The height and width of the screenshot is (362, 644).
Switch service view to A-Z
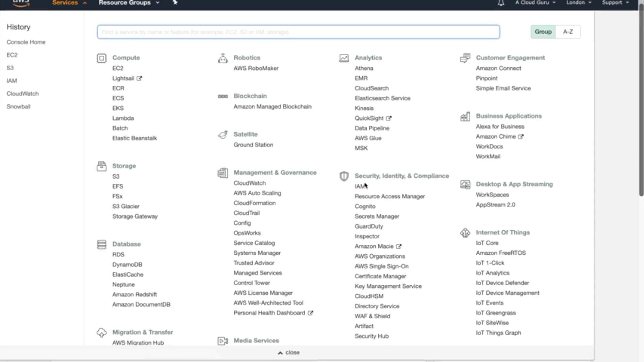coord(568,32)
